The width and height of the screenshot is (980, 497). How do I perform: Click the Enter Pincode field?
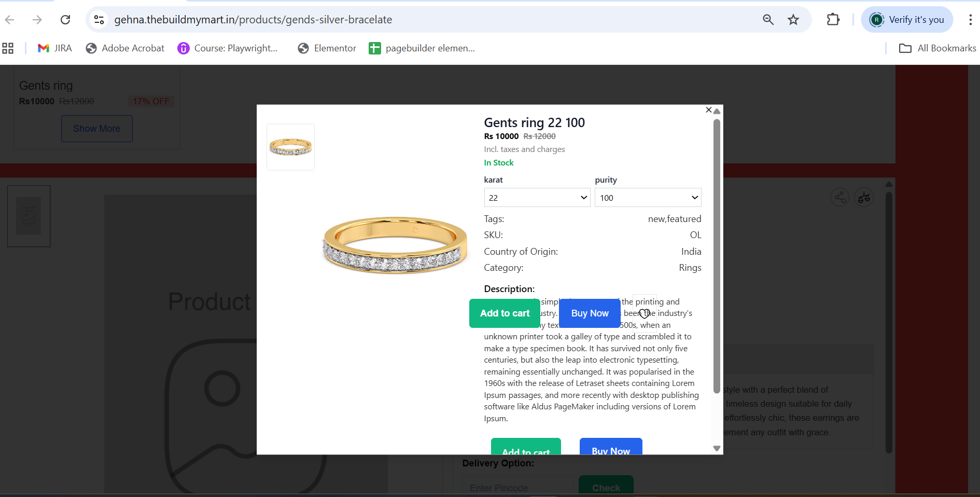pos(517,488)
